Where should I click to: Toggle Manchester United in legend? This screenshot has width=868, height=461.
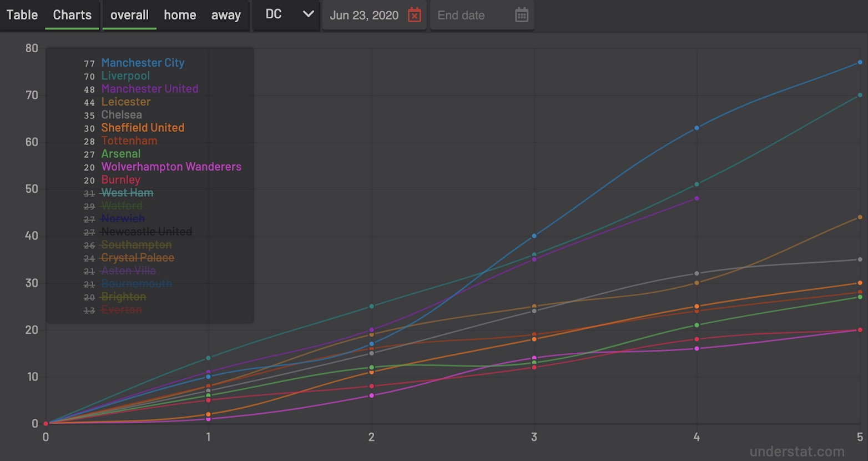point(150,89)
